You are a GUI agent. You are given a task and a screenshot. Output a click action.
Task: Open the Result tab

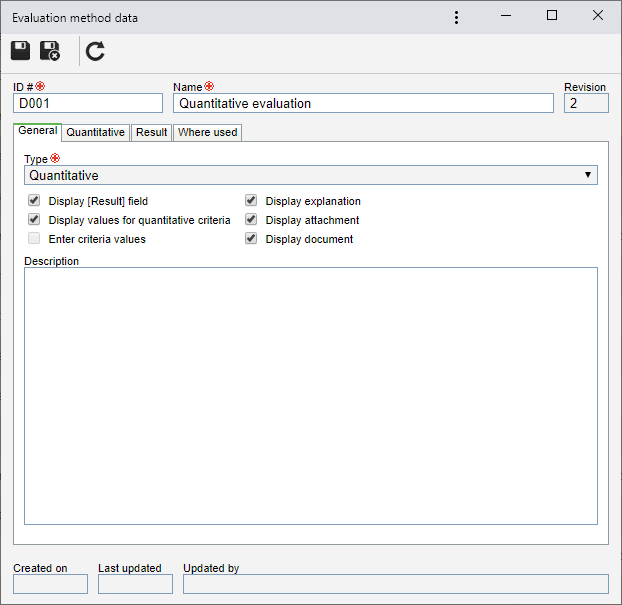(152, 133)
